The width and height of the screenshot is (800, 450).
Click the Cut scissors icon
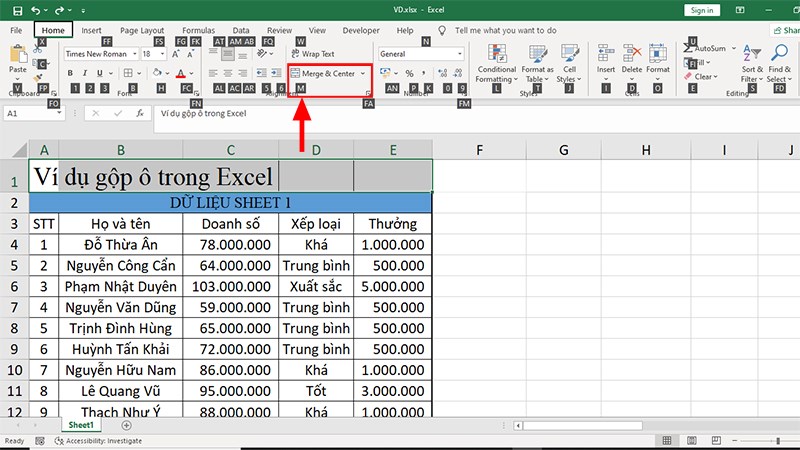coord(37,49)
